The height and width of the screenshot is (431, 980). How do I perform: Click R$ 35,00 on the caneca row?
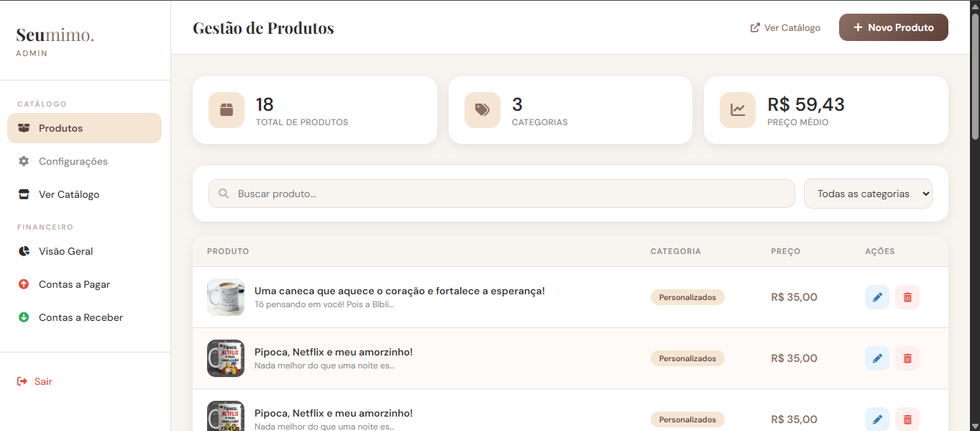point(794,297)
